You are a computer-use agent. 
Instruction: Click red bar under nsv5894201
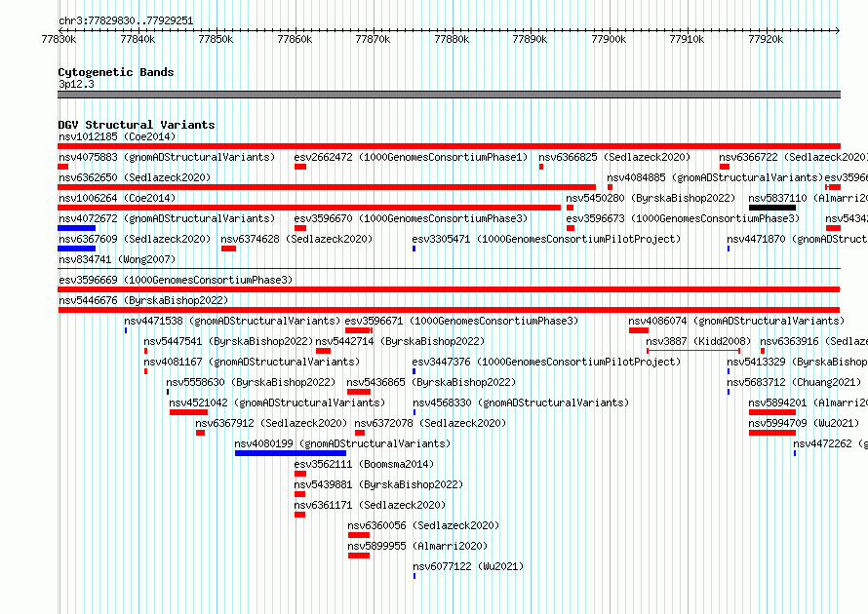click(x=772, y=412)
